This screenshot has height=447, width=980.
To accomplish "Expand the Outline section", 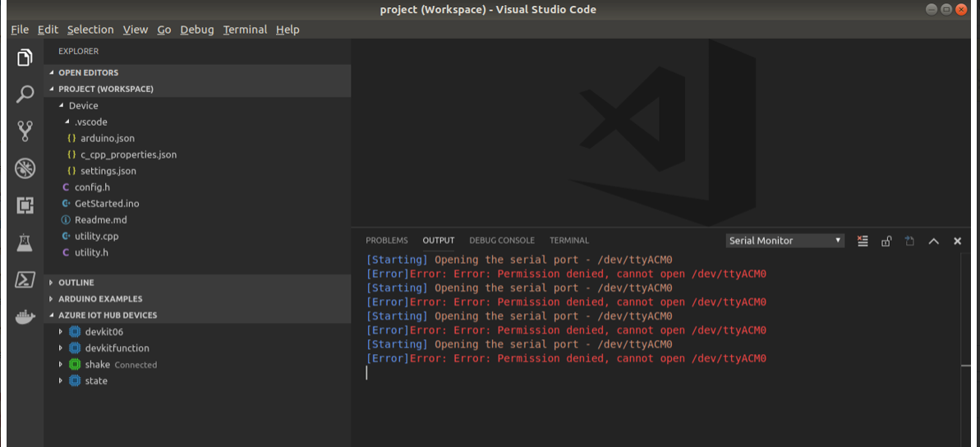I will point(51,283).
